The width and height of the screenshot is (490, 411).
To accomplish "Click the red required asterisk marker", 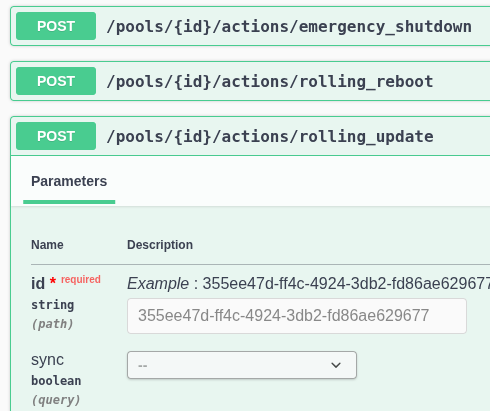I will (53, 280).
